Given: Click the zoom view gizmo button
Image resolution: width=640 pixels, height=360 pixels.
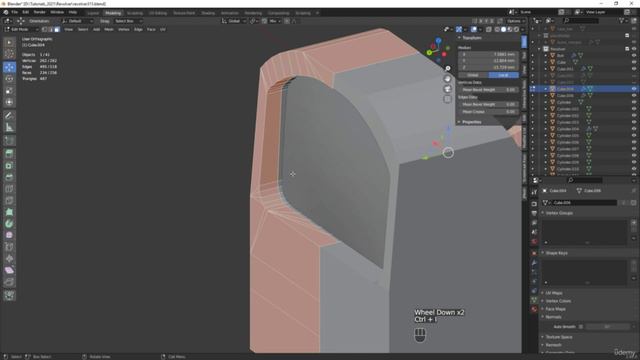Looking at the screenshot, I should point(448,68).
